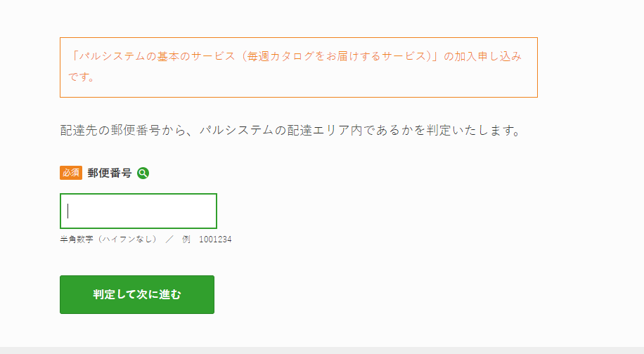Image resolution: width=644 pixels, height=354 pixels.
Task: Click the orange-bordered notice box
Action: [299, 67]
